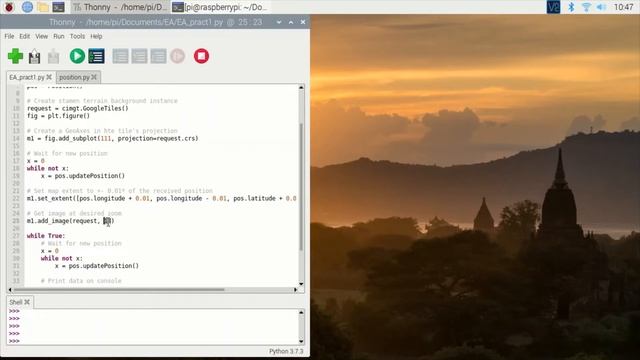Click the 'm1.set_extent' code line
Viewport: 640px width, 360px height.
162,198
